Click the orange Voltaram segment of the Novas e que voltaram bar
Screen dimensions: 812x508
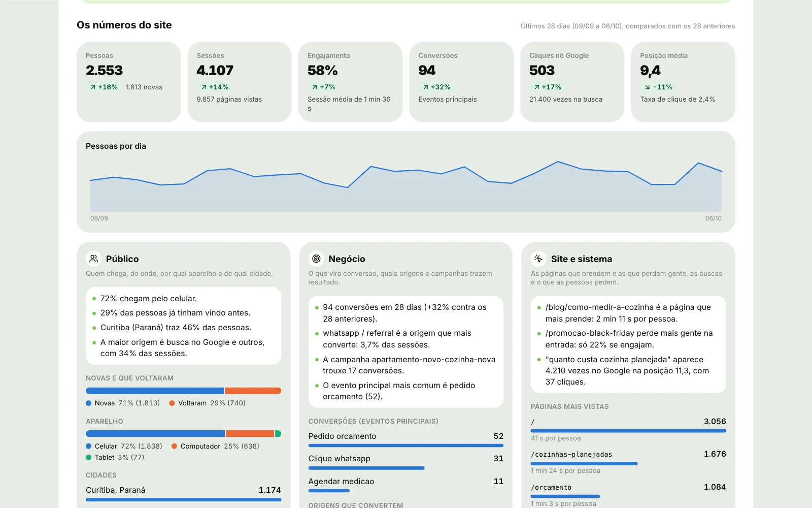[x=253, y=391]
